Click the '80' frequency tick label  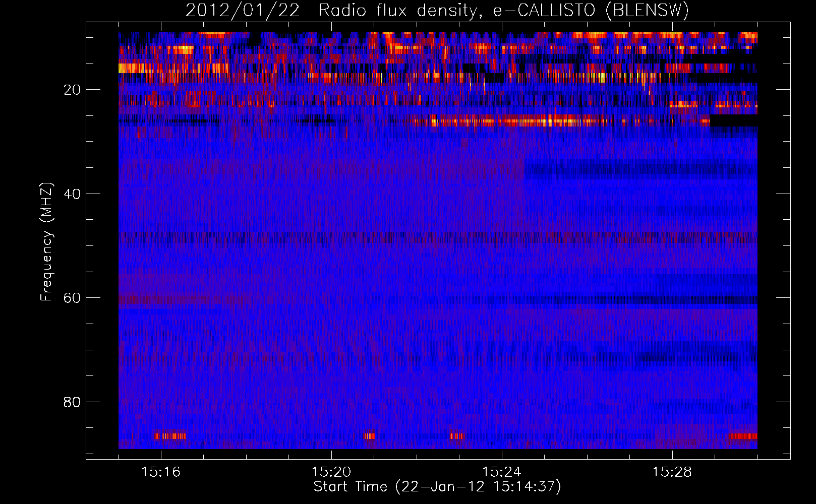coord(73,402)
